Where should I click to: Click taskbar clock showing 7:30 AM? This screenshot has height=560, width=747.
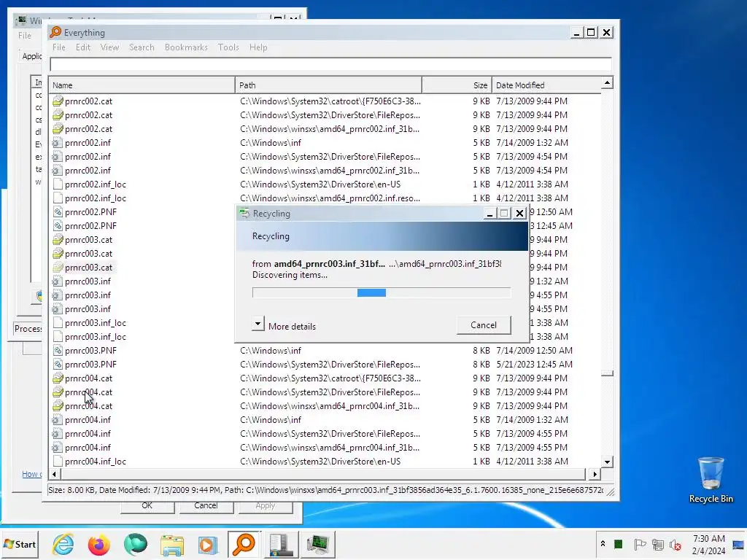coord(709,544)
